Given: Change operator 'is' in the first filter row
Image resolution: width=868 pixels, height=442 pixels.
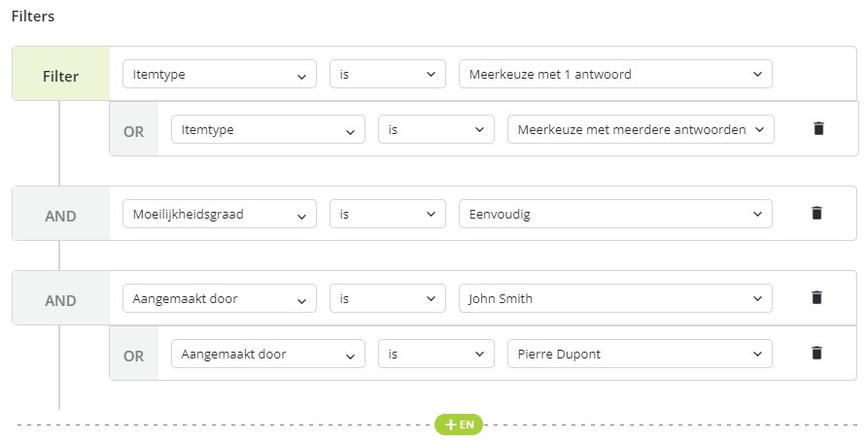Looking at the screenshot, I should 388,74.
